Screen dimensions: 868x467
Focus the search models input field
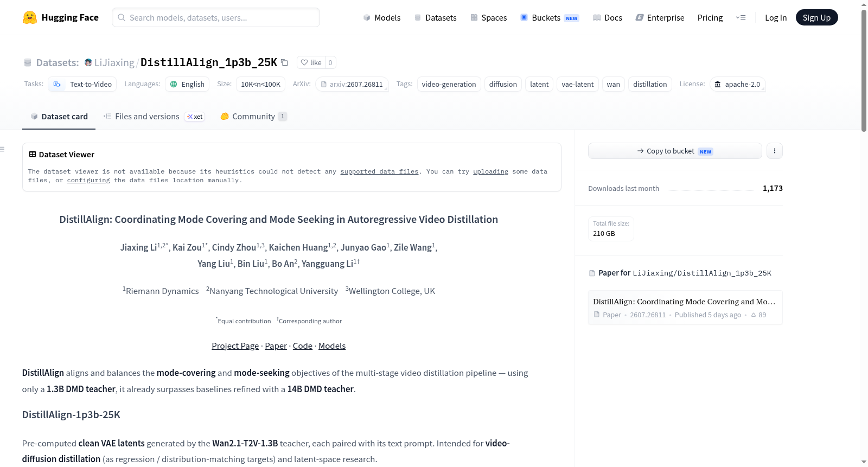(216, 17)
